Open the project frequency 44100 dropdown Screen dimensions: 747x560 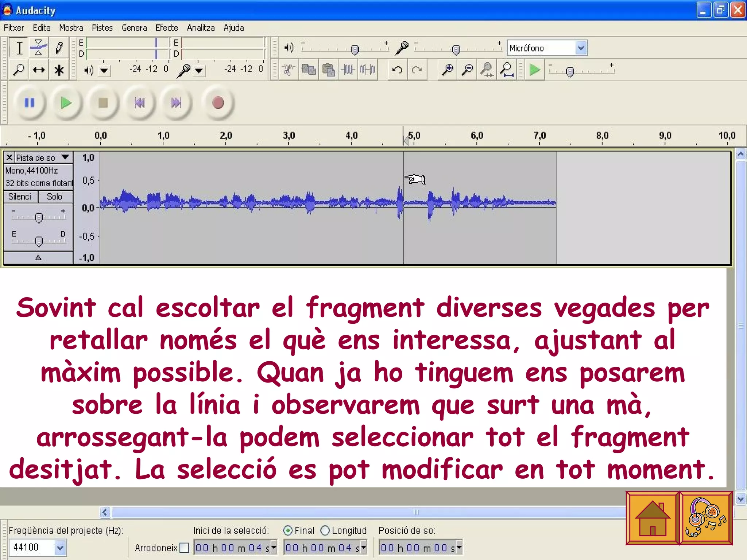60,547
